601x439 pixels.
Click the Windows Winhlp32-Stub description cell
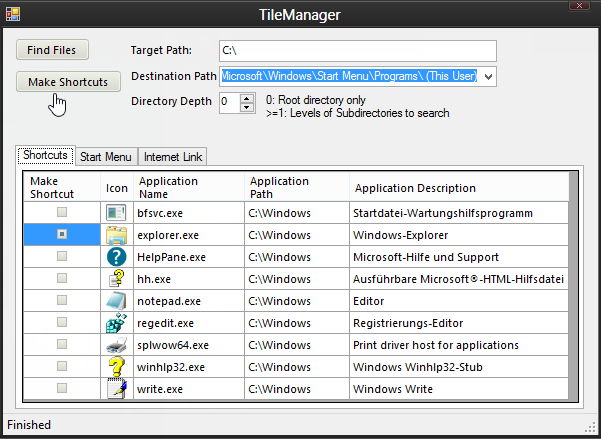click(x=459, y=367)
